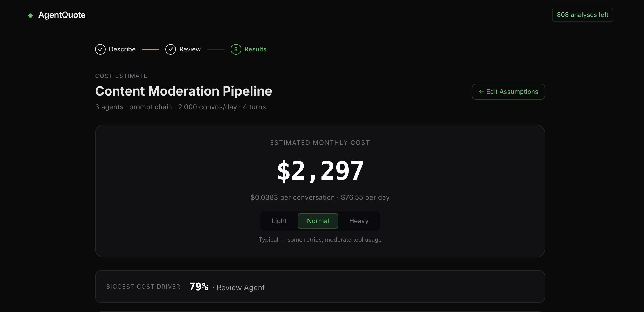644x312 pixels.
Task: Click the 808 analyses left badge
Action: coord(582,15)
